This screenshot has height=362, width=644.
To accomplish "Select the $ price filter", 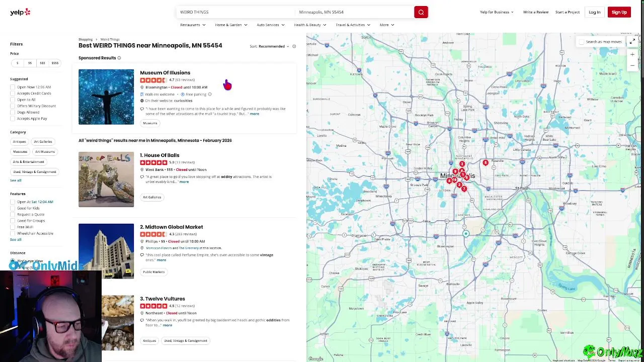I will coord(17,63).
